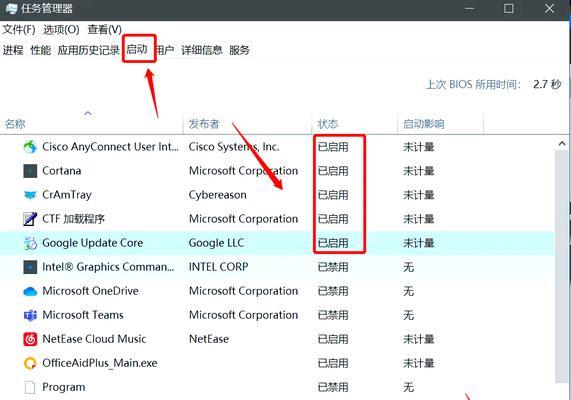Screen dimensions: 571x400
Task: Select the OfficeAidPlus_Main.exe name
Action: [100, 363]
